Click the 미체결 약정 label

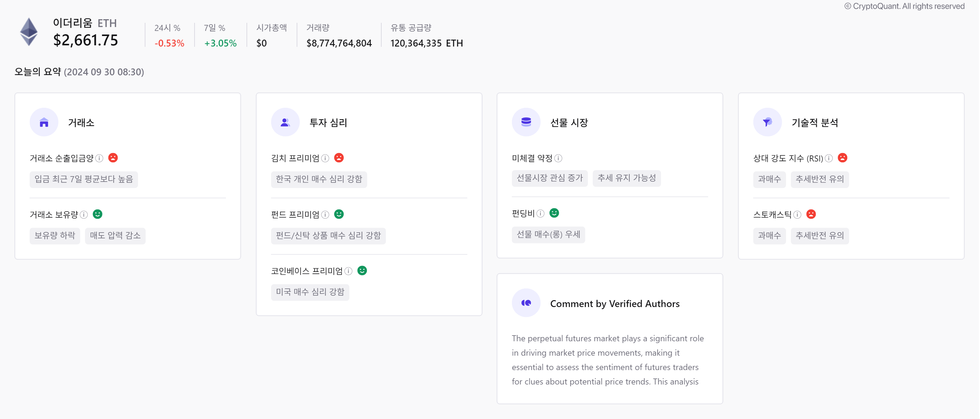click(x=532, y=158)
